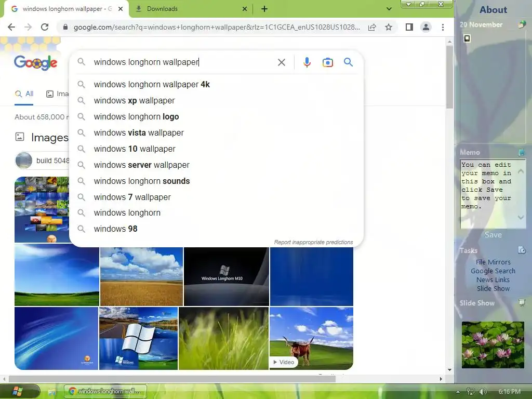Click the water lilies slideshow image
The height and width of the screenshot is (399, 532).
point(493,345)
